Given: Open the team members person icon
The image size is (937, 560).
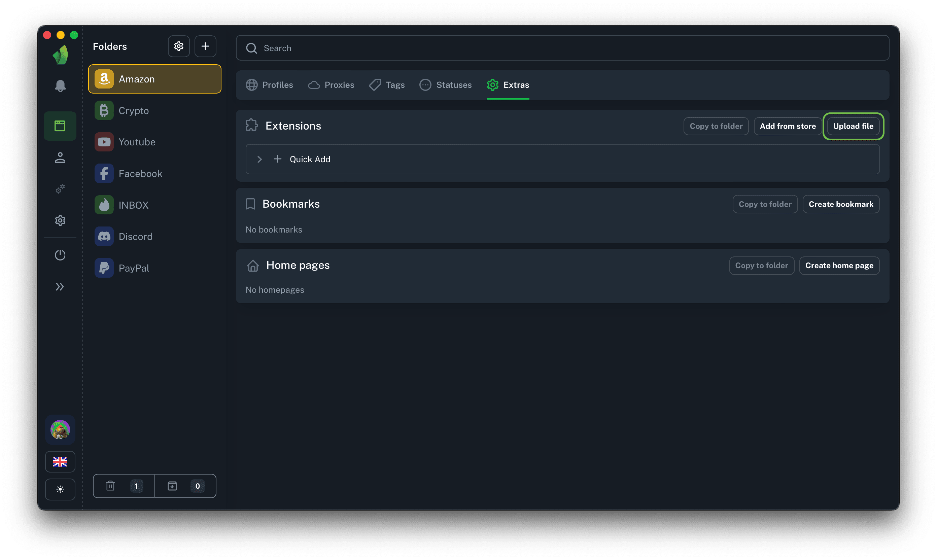Looking at the screenshot, I should click(x=60, y=157).
